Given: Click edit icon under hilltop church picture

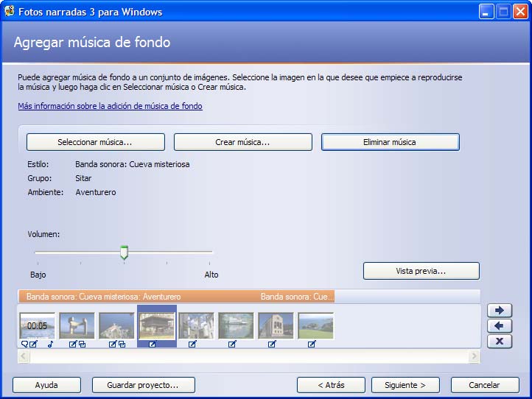Looking at the screenshot, I should point(113,344).
